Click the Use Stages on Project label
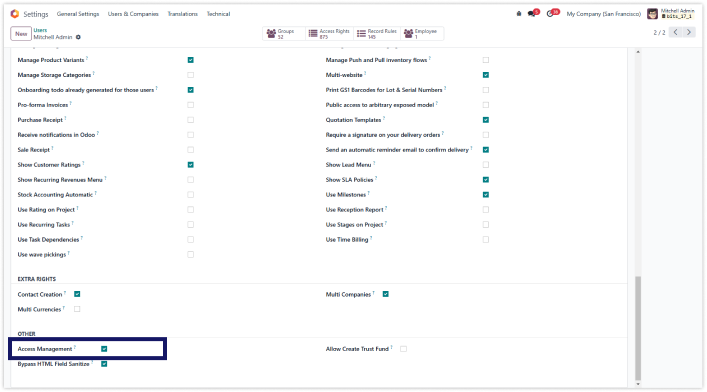707x392 pixels. (x=354, y=225)
